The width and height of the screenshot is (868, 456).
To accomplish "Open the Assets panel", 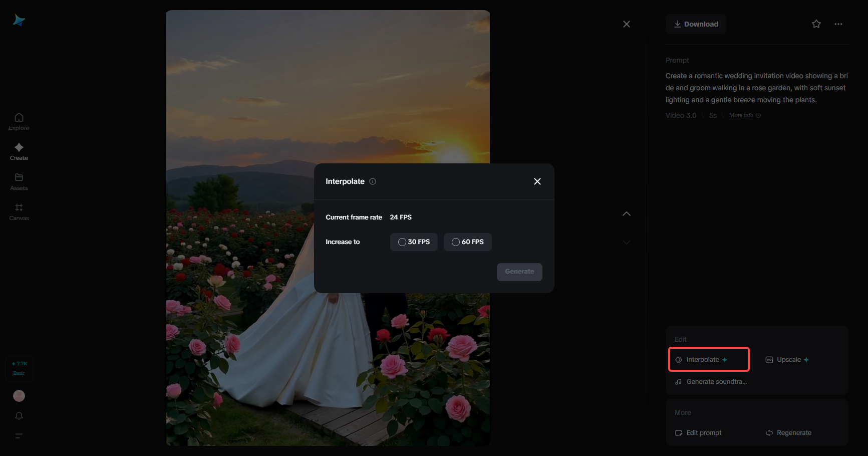I will (x=19, y=180).
